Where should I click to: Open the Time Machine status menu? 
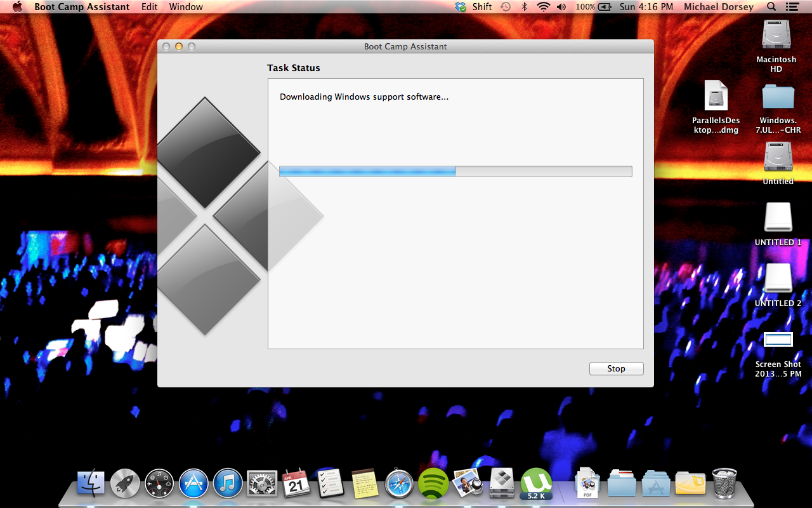click(x=506, y=7)
